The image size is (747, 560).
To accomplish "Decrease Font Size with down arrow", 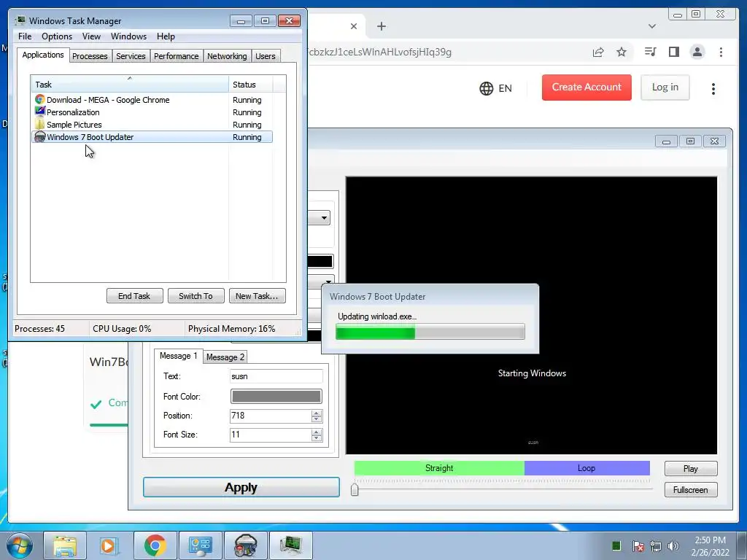I will point(317,438).
